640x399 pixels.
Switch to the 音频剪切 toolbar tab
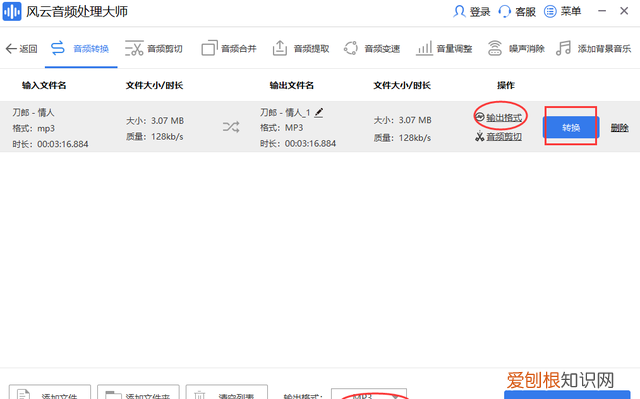pyautogui.click(x=154, y=49)
